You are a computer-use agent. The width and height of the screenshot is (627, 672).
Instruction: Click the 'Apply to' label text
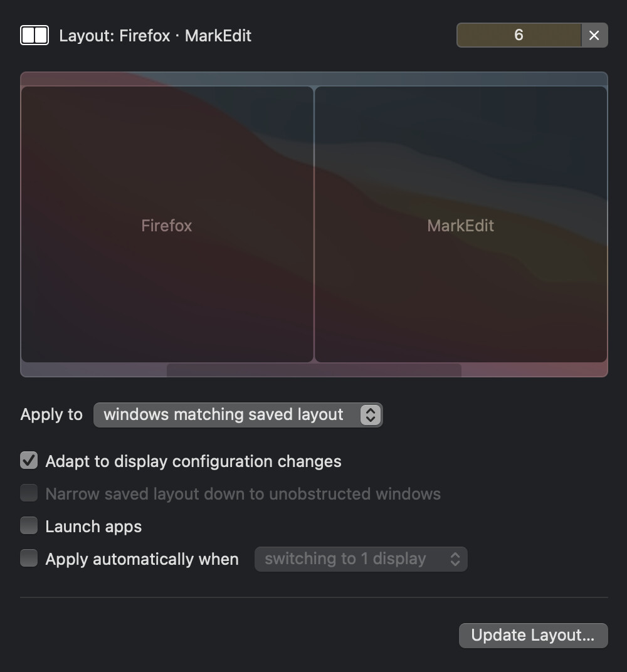(51, 415)
